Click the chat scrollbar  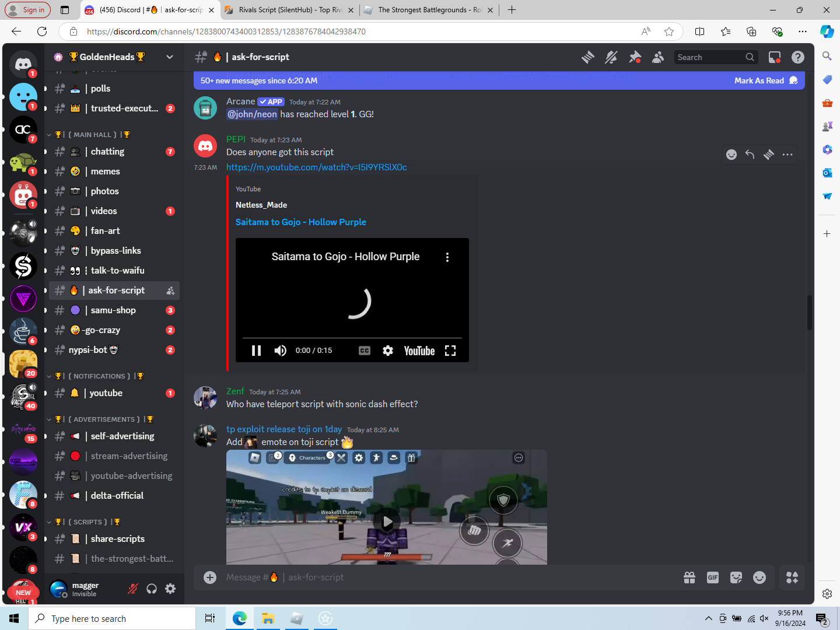[x=809, y=313]
